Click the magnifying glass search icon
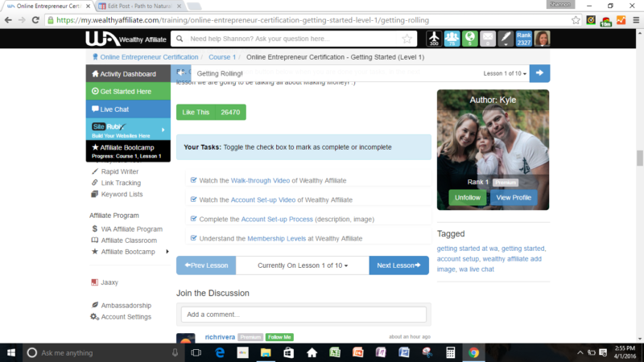Viewport: 644px width, 362px height. pyautogui.click(x=180, y=39)
